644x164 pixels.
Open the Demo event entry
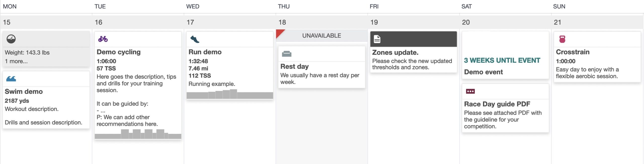[x=483, y=72]
